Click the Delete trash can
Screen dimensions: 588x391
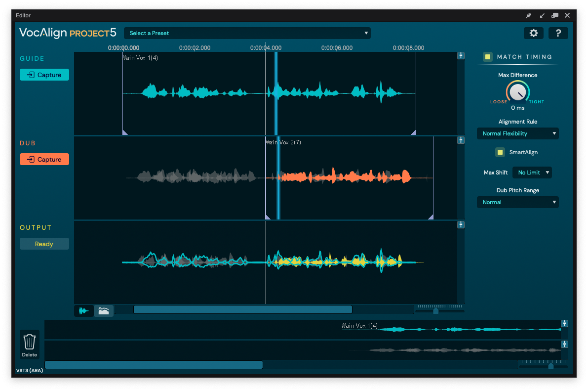[29, 345]
